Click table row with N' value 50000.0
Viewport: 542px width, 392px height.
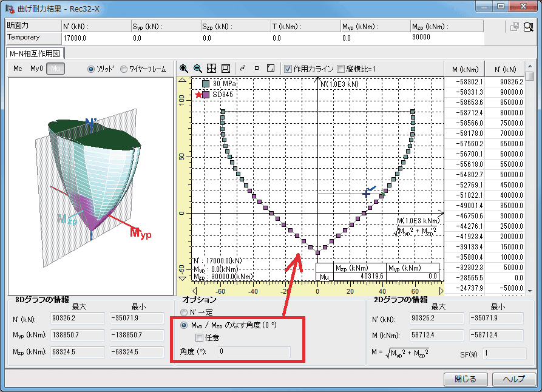(484, 175)
